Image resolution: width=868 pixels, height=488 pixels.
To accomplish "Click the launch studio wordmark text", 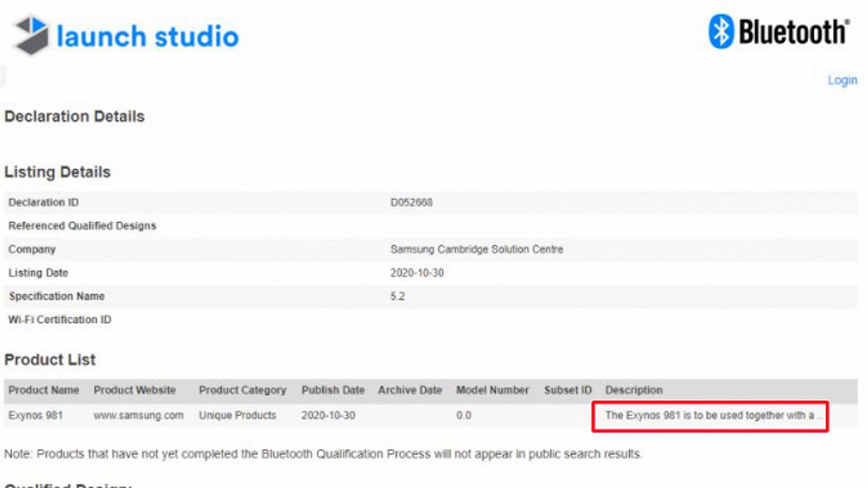I will coord(148,36).
